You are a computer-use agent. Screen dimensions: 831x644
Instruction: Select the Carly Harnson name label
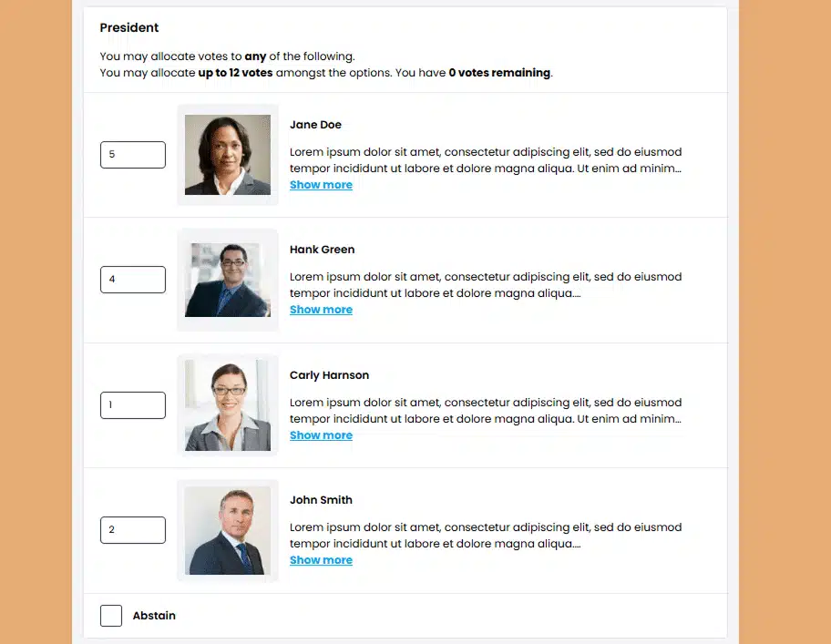coord(329,374)
